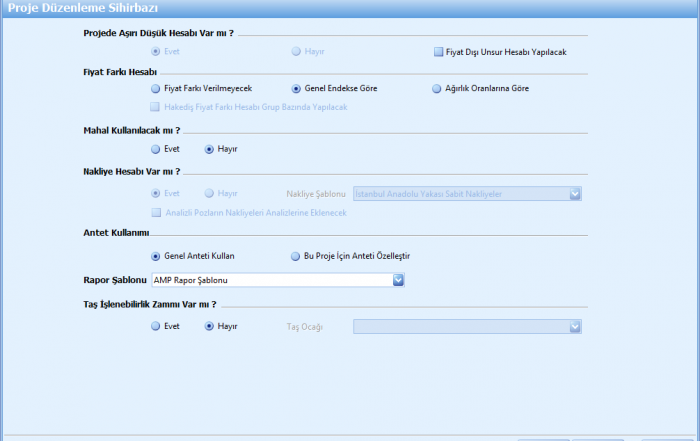The height and width of the screenshot is (441, 700).
Task: Open the Nakliye Şablonu dropdown
Action: pos(575,193)
